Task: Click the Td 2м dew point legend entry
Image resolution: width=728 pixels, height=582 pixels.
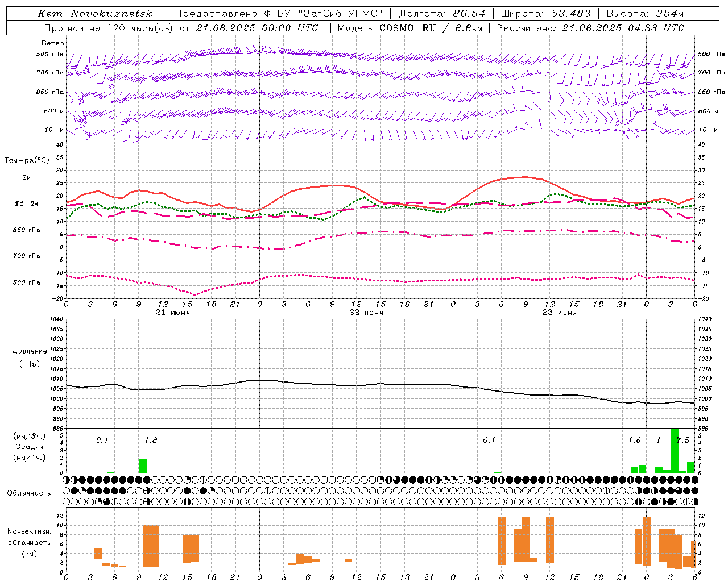Action: click(26, 205)
